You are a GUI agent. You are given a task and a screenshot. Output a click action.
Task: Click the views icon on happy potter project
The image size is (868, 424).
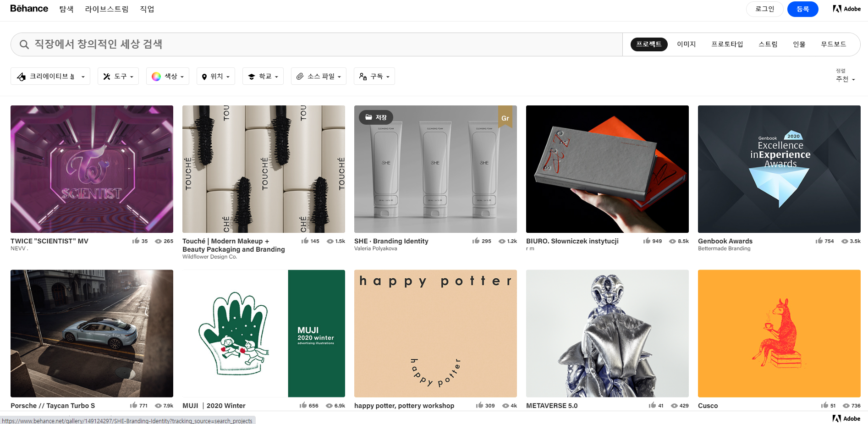tap(505, 406)
